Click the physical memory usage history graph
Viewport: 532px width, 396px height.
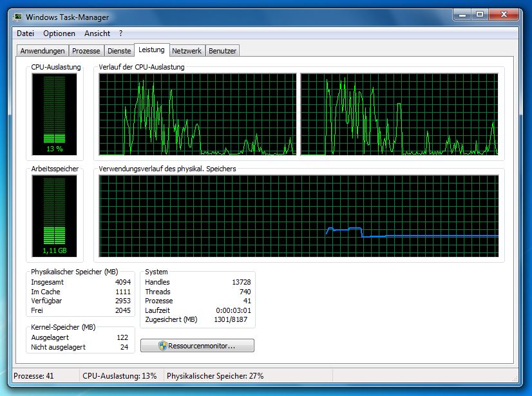point(299,216)
